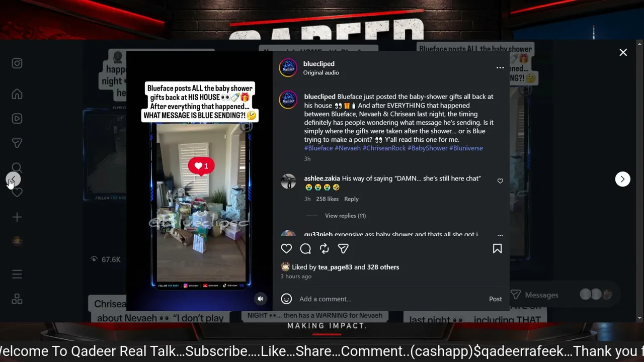
Task: View the 258 likes on comment
Action: click(x=327, y=199)
